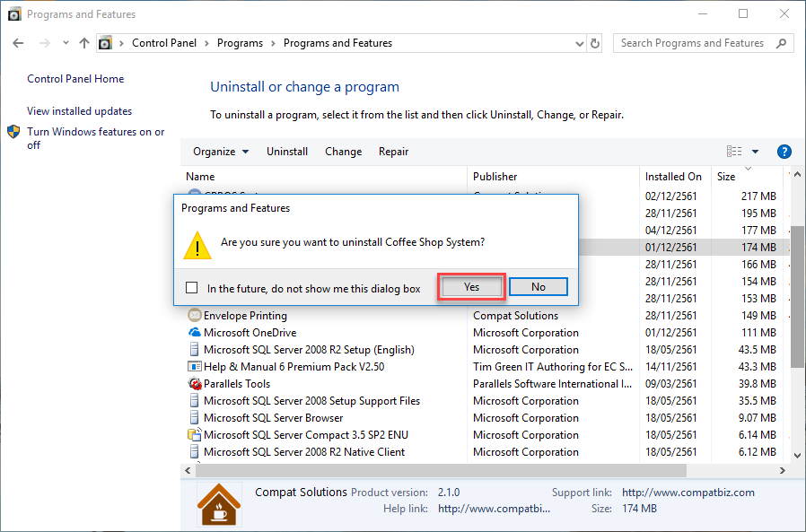Click the SQL Server Browser icon

coord(194,417)
